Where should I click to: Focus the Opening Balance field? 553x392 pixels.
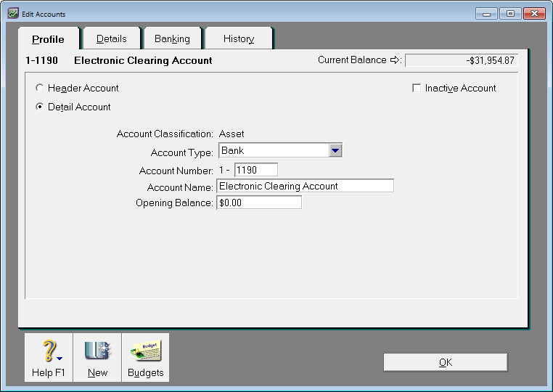point(258,203)
